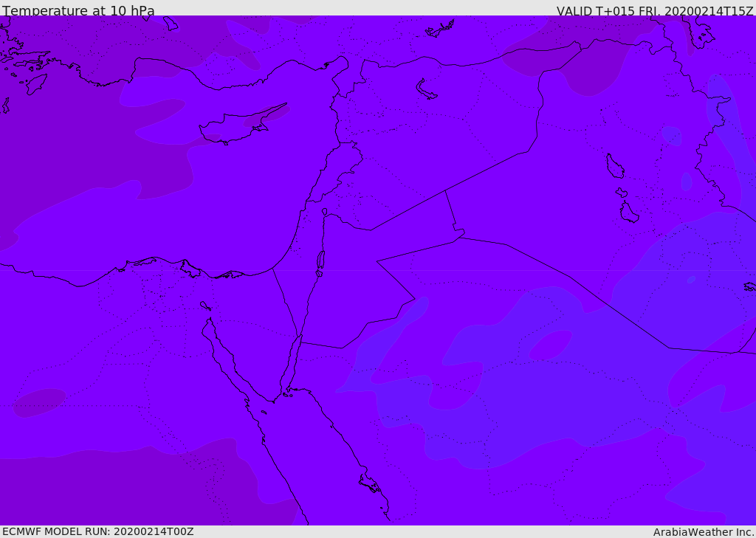This screenshot has height=538, width=756.
Task: Click the 'Temperature at 10 hPa' title
Action: click(x=78, y=10)
